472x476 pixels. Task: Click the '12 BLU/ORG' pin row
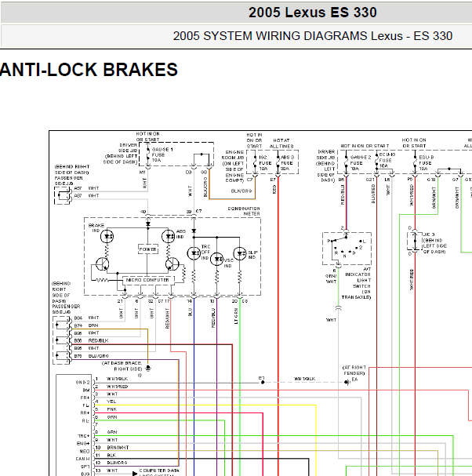[111, 463]
